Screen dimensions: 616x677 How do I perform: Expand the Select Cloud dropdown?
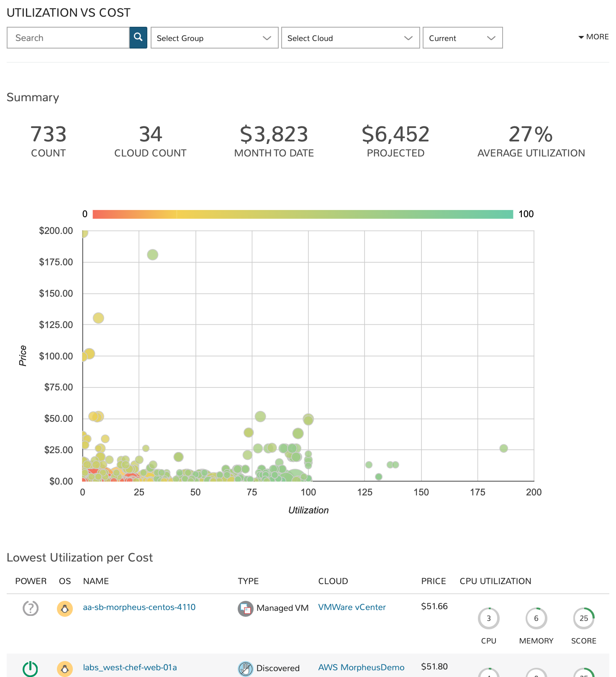pyautogui.click(x=350, y=38)
